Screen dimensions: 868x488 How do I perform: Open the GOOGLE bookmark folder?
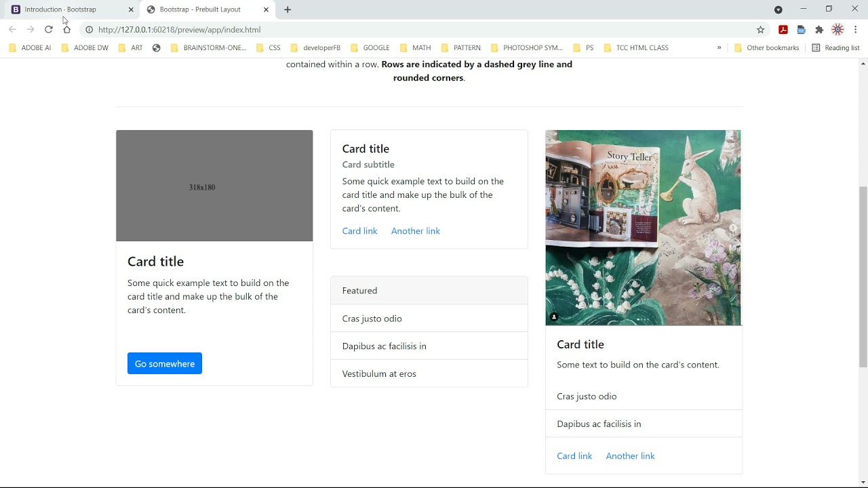pyautogui.click(x=370, y=48)
